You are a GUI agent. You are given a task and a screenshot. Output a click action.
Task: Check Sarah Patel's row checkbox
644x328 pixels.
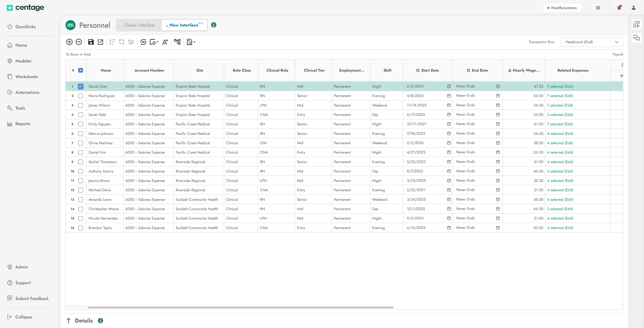tap(80, 115)
